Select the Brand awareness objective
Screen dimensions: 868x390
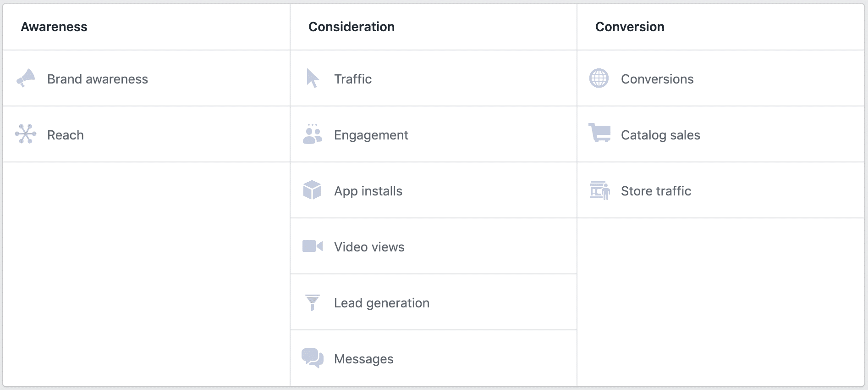pyautogui.click(x=147, y=78)
